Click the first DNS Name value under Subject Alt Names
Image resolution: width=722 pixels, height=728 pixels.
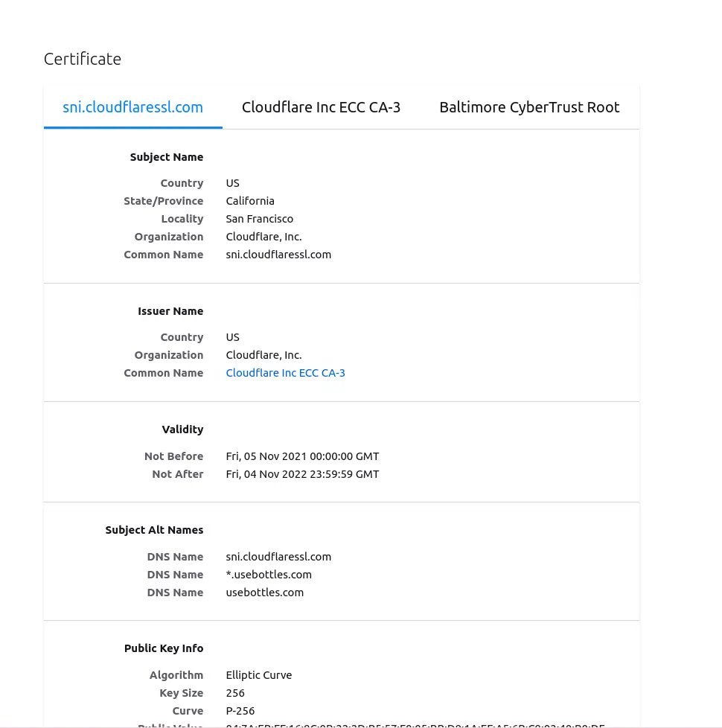[x=278, y=557]
